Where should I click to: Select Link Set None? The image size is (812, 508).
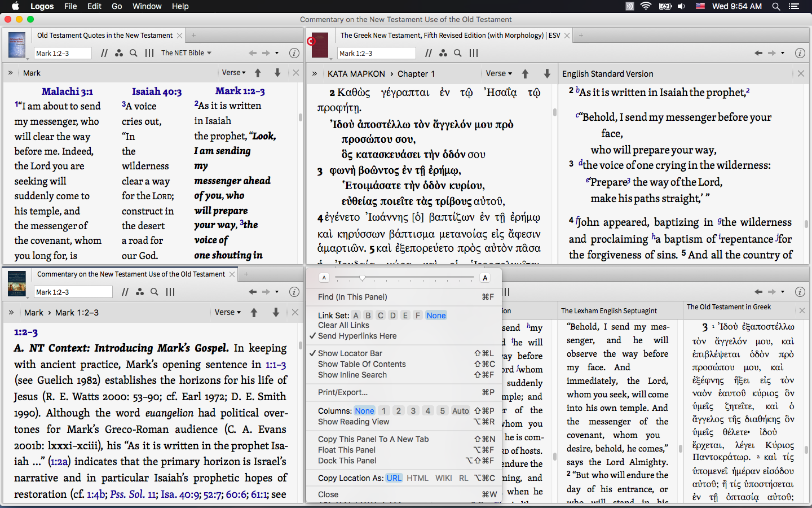click(436, 316)
